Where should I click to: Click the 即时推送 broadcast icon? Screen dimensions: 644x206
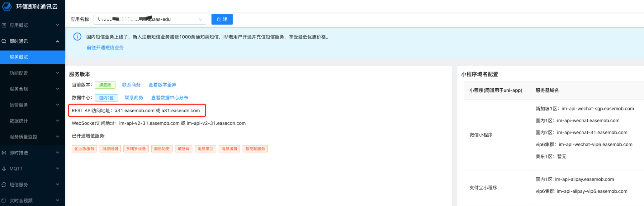[4, 153]
